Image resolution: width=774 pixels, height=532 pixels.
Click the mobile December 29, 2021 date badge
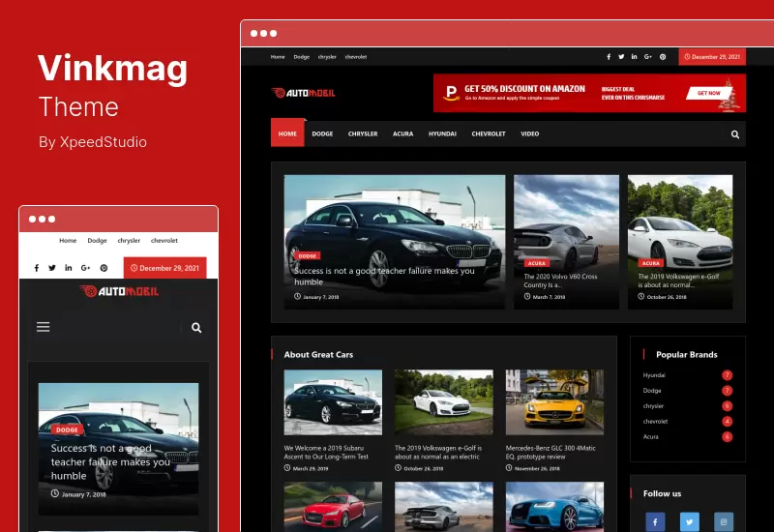pos(164,268)
